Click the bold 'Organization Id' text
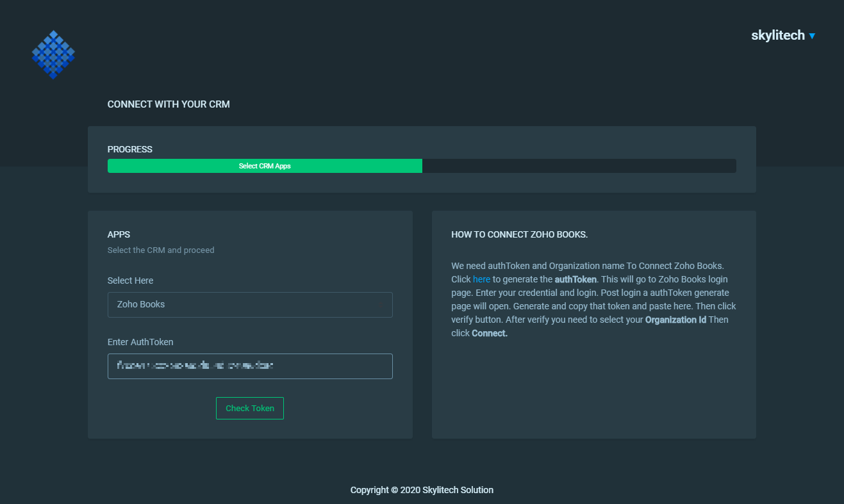Screen dimensions: 844x504 (x=675, y=320)
